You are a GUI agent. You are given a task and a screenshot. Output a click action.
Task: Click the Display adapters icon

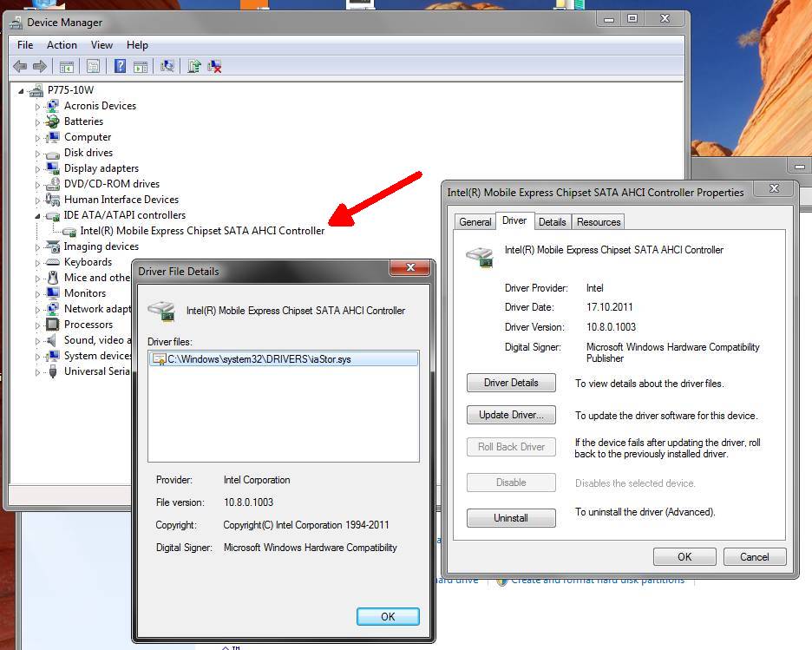[52, 168]
